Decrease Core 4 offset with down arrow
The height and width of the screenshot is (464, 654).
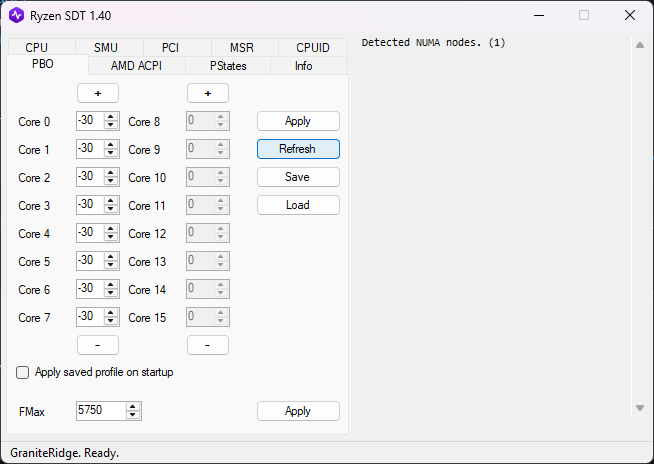(x=111, y=237)
